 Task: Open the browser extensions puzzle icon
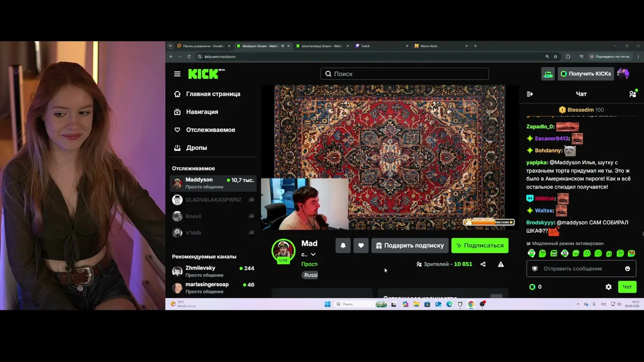tap(568, 57)
